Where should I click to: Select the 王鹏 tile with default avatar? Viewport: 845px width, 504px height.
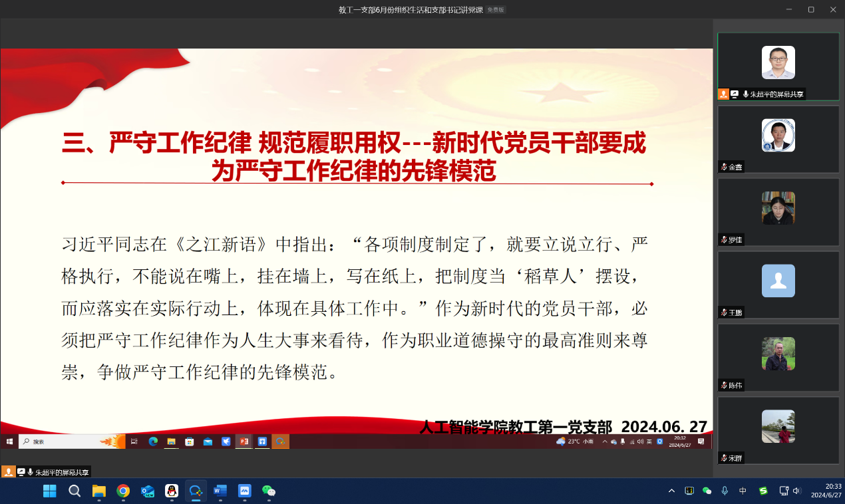pos(778,284)
